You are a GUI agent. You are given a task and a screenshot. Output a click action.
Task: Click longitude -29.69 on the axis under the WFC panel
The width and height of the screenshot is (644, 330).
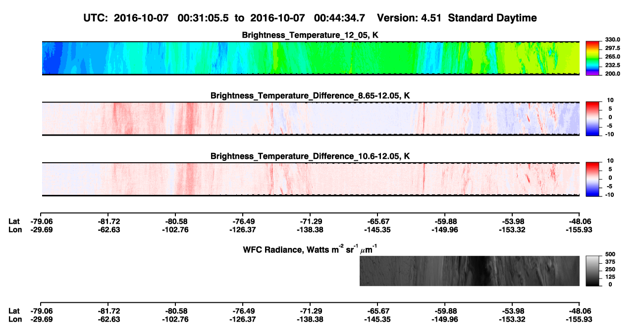[x=41, y=319]
